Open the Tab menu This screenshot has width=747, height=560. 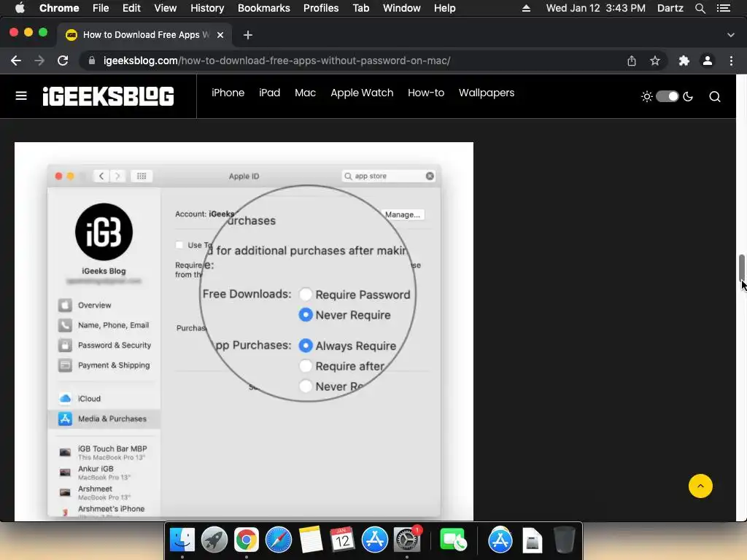pyautogui.click(x=360, y=8)
